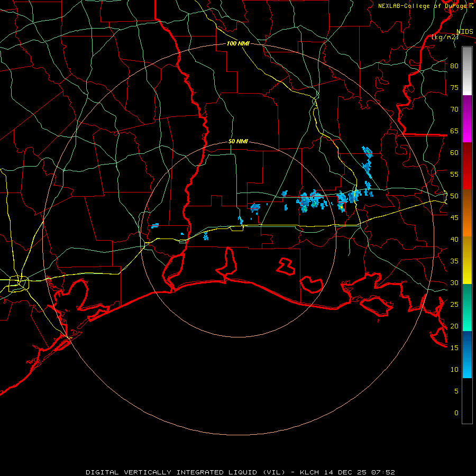This screenshot has width=476, height=476.
Task: Click the 20 value on the color scale
Action: (x=454, y=326)
